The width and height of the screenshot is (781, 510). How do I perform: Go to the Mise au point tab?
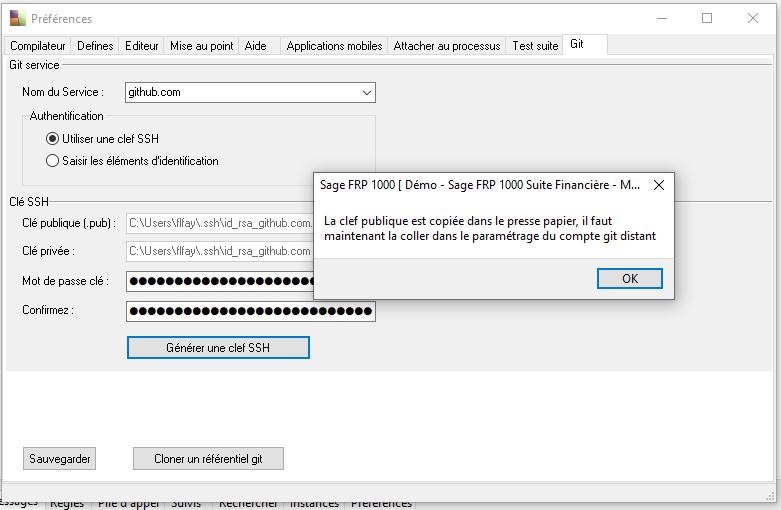(x=201, y=46)
